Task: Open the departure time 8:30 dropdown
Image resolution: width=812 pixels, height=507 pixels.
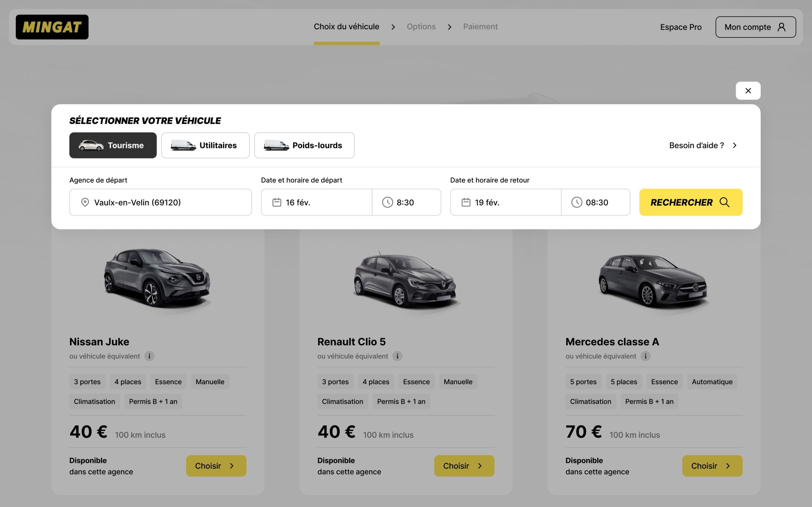Action: pyautogui.click(x=406, y=202)
